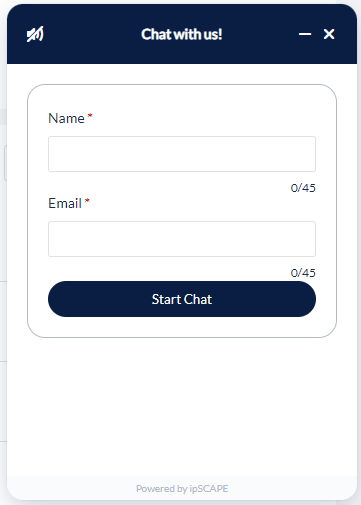Focus the Email text field
The height and width of the screenshot is (505, 361).
(x=182, y=239)
